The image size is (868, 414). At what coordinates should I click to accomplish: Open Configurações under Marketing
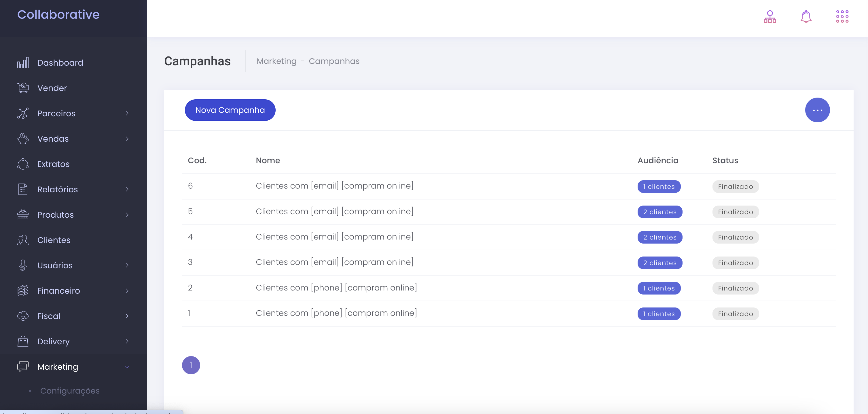pos(70,391)
